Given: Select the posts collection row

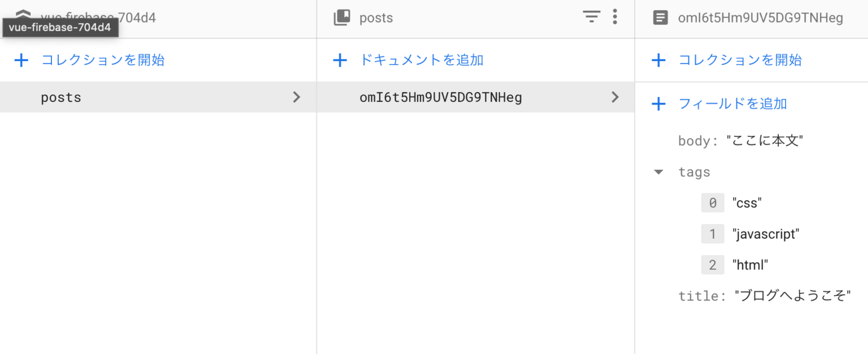Looking at the screenshot, I should (61, 97).
